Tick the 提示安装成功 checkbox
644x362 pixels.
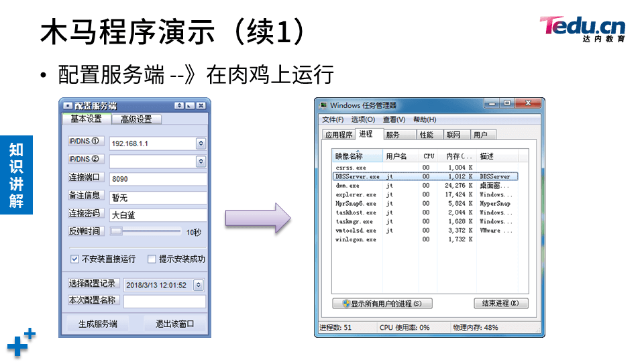coord(152,259)
